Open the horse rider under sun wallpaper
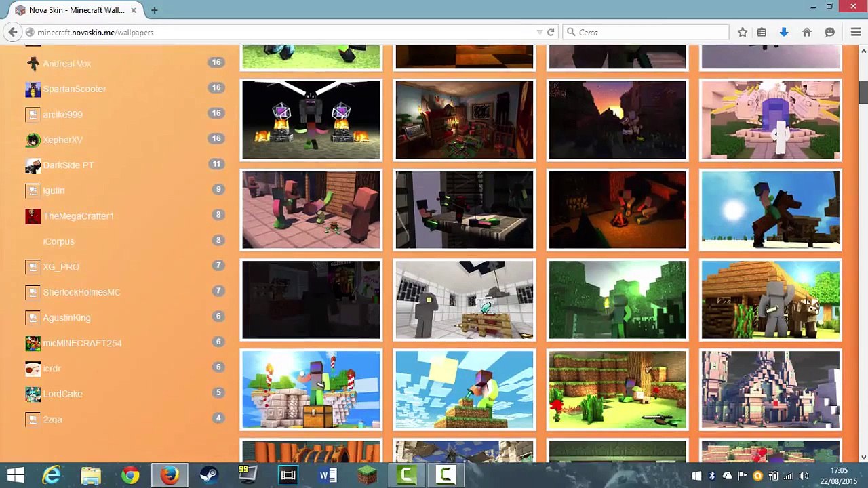868x488 pixels. 770,210
